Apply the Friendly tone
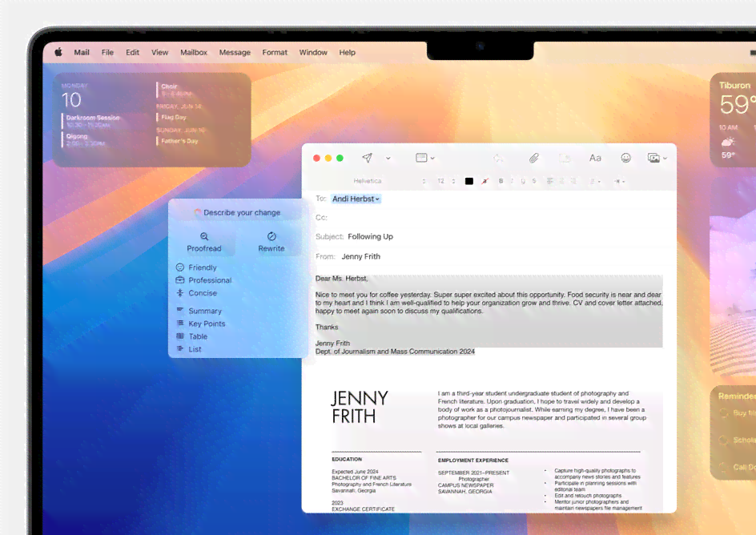This screenshot has height=535, width=756. tap(196, 267)
